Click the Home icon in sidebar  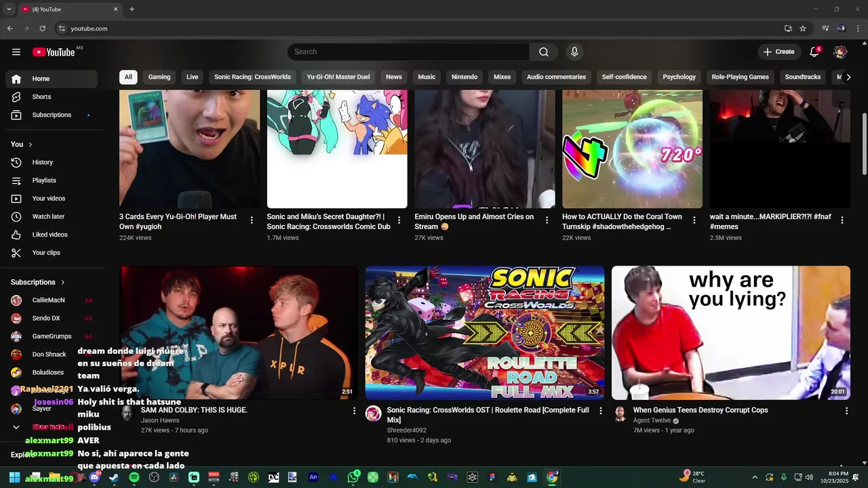(x=16, y=79)
